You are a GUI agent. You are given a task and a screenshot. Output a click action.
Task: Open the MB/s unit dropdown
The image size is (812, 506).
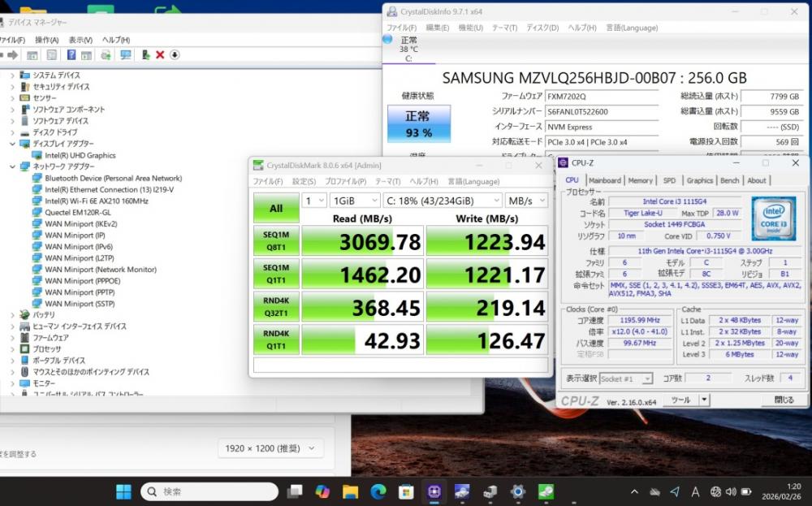click(x=525, y=200)
